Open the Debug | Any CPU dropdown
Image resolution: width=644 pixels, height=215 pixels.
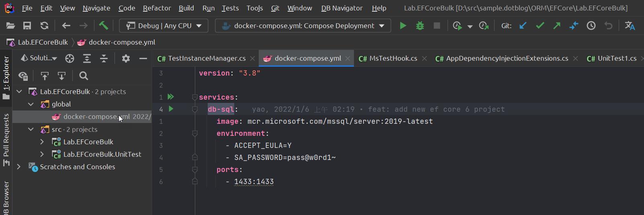point(164,26)
